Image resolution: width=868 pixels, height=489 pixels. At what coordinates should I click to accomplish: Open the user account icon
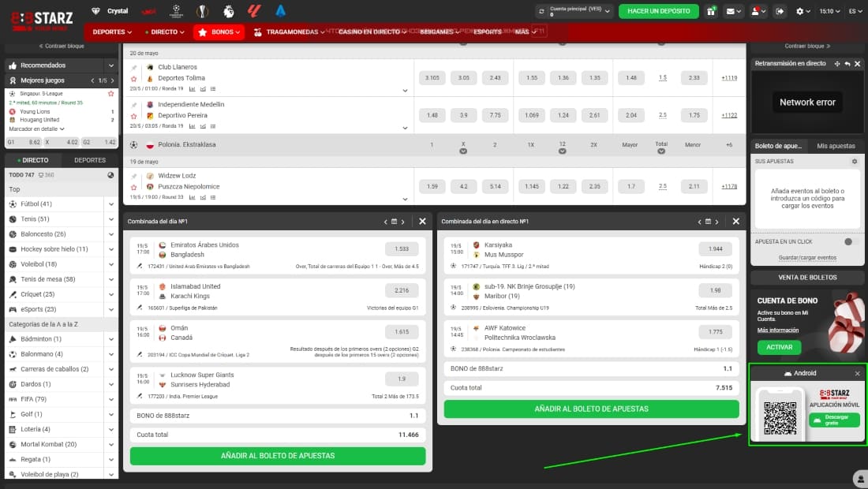[758, 11]
